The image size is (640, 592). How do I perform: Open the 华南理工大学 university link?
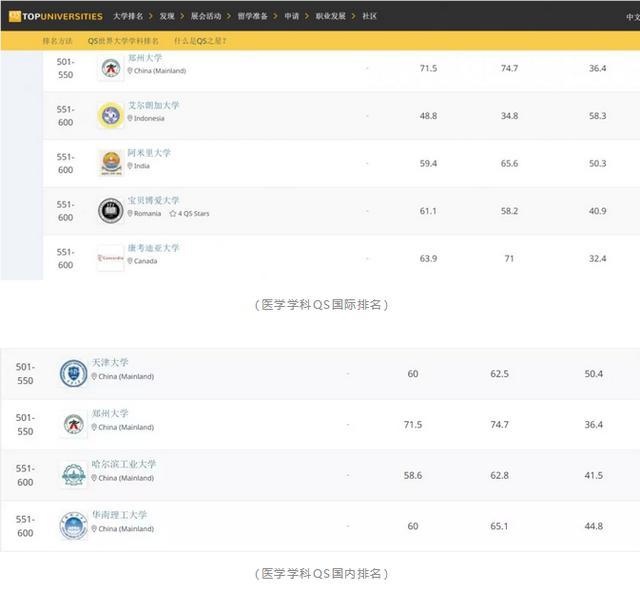coord(119,514)
